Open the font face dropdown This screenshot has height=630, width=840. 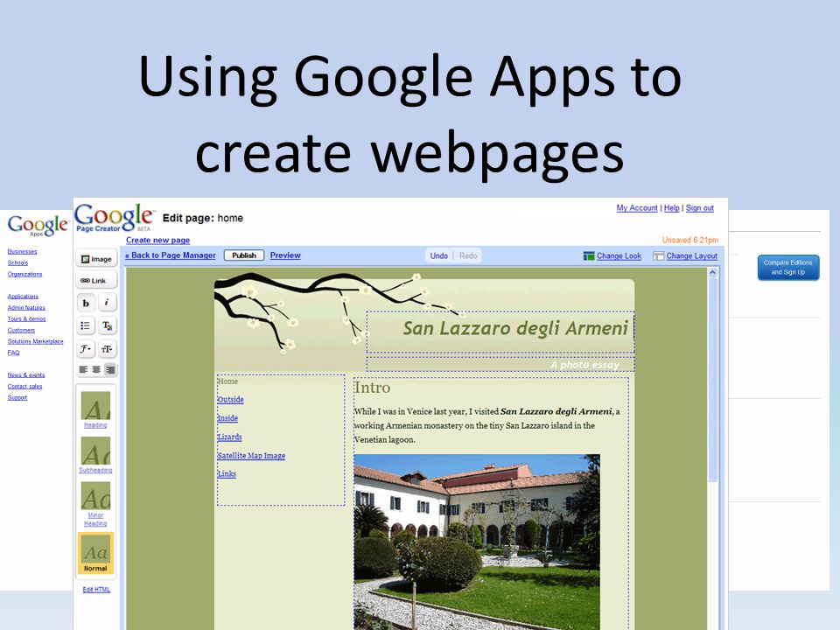pyautogui.click(x=86, y=349)
